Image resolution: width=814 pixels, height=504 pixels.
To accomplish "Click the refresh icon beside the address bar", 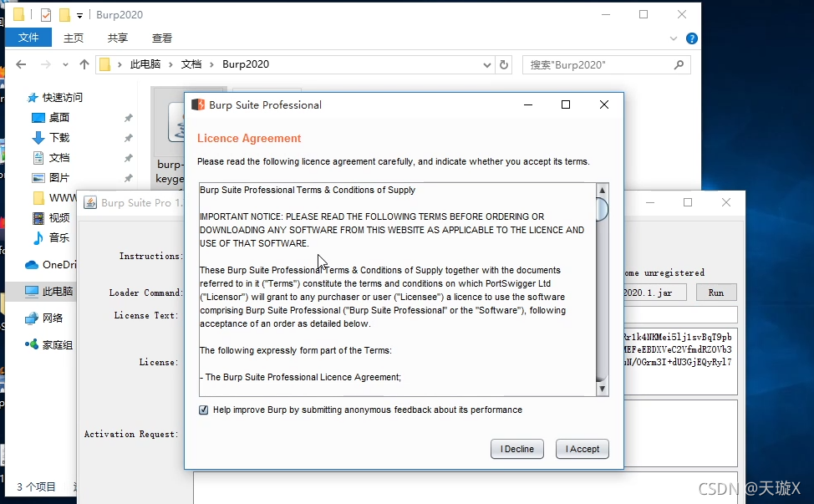I will (504, 64).
